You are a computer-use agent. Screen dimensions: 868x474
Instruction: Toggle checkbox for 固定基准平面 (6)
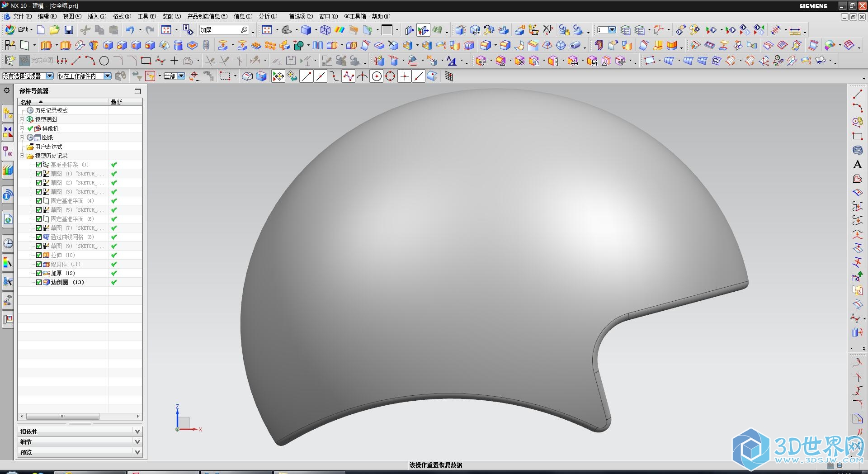click(39, 219)
